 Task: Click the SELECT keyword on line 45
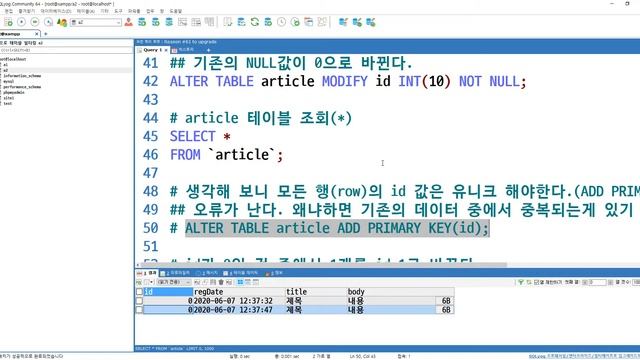(192, 136)
